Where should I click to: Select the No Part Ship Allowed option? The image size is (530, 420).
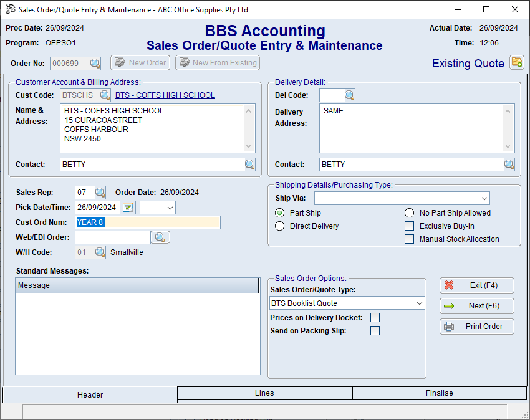(x=410, y=213)
